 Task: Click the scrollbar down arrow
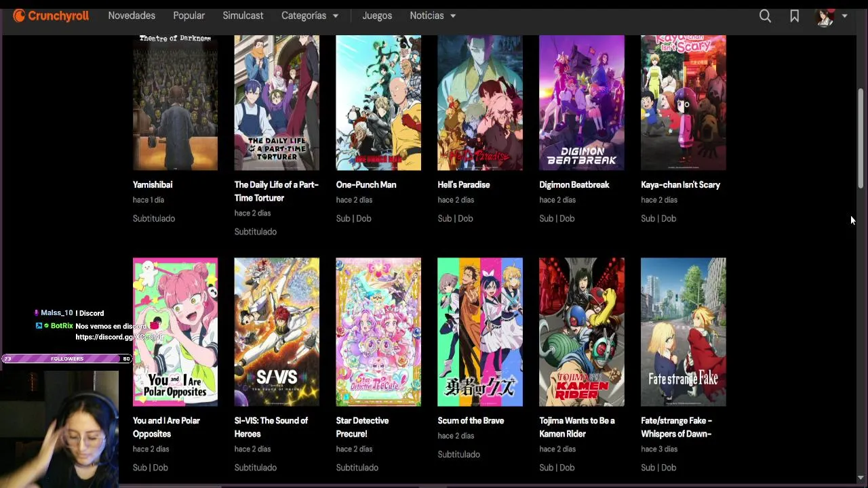(861, 477)
